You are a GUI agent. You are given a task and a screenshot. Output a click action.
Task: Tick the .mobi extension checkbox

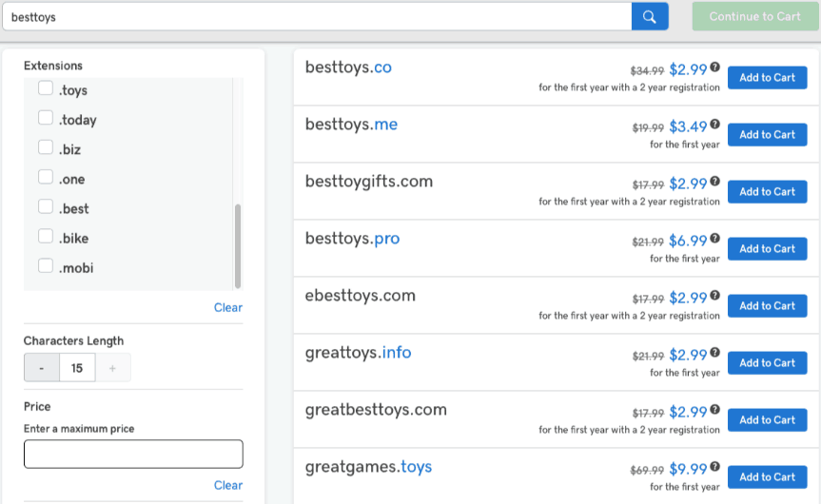46,266
